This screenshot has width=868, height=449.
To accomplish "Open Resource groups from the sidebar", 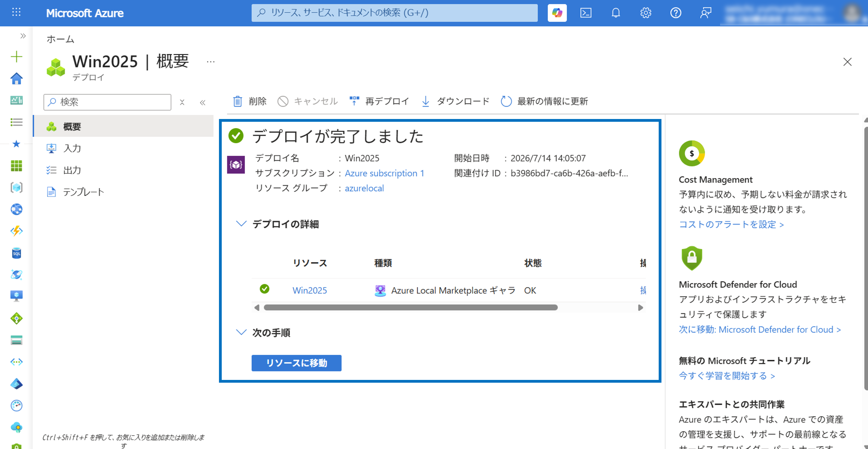I will point(16,187).
